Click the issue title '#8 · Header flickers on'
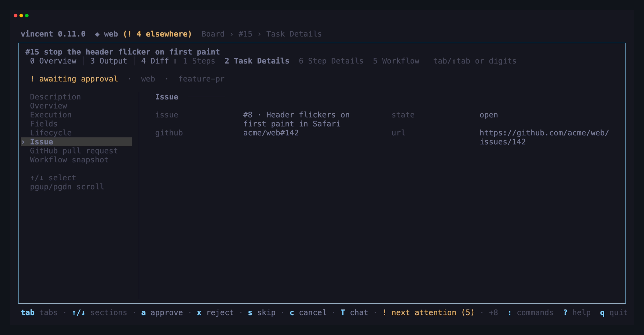The image size is (644, 335). tap(296, 115)
